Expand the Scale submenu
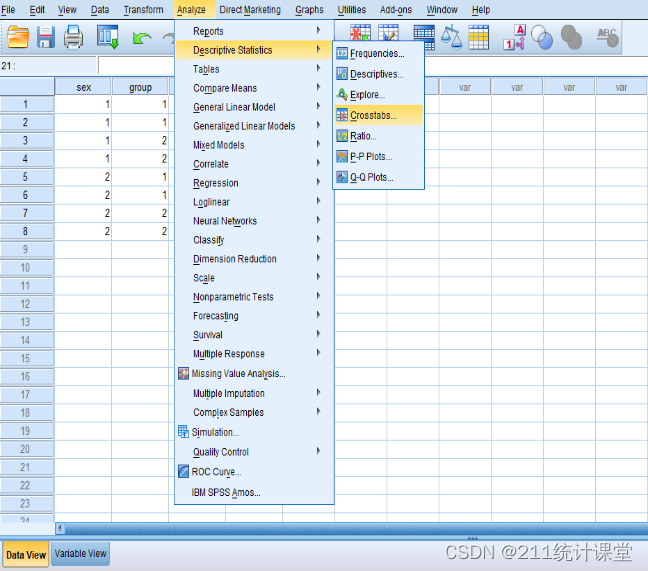The height and width of the screenshot is (571, 648). 254,278
